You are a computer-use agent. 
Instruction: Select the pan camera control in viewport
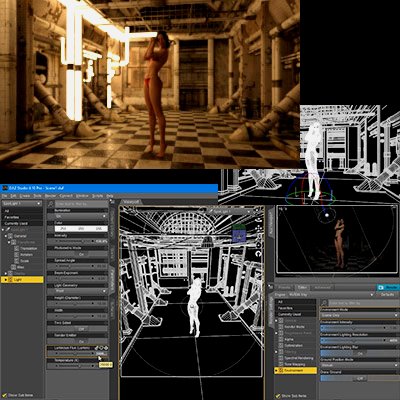click(x=259, y=228)
